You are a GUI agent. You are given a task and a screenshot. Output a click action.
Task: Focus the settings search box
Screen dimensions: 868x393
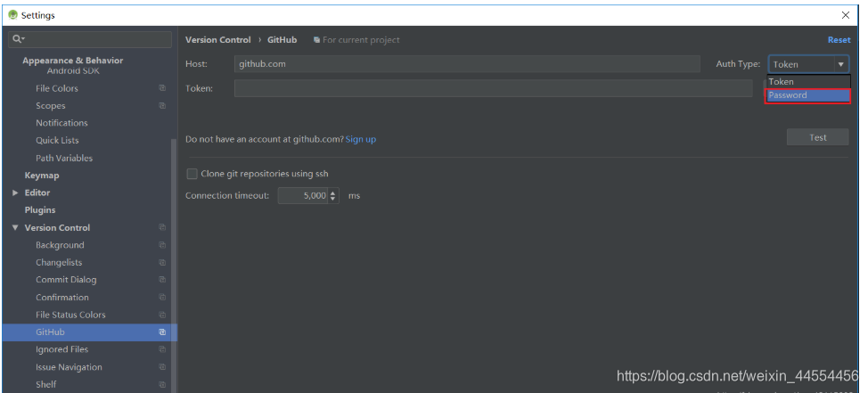coord(90,39)
